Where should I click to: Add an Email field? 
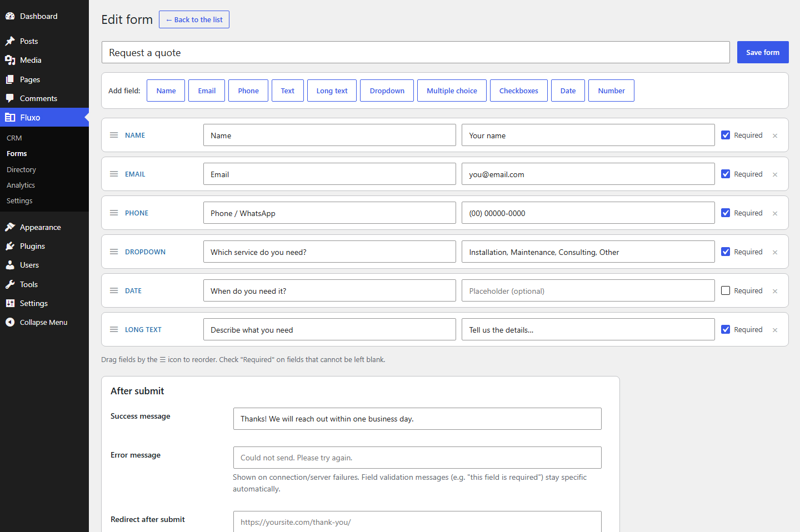[207, 91]
